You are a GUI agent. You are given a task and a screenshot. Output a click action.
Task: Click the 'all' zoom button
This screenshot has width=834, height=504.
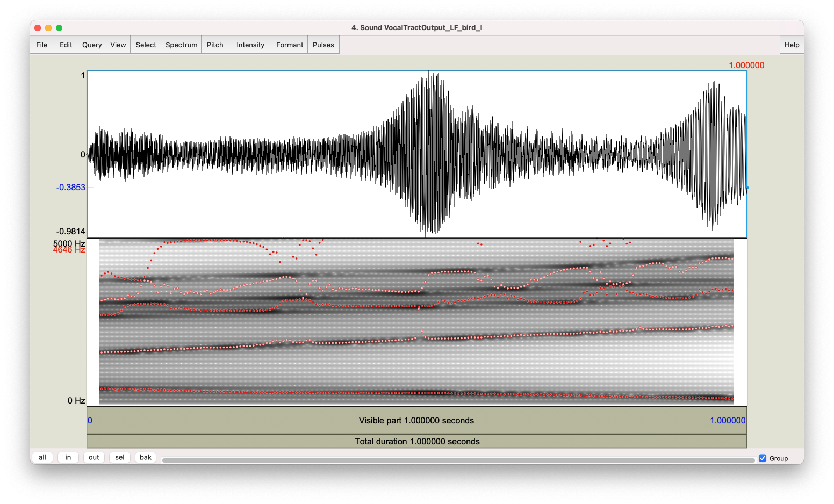[42, 458]
